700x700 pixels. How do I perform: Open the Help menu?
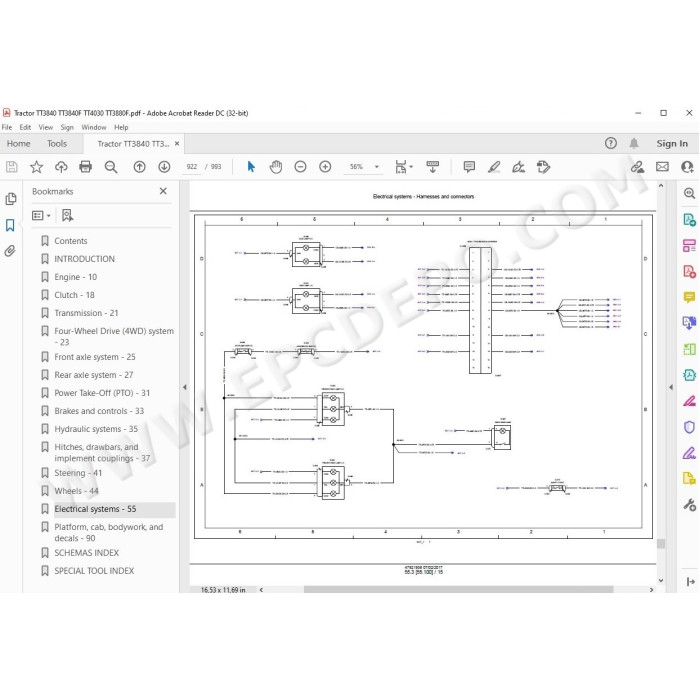(121, 127)
